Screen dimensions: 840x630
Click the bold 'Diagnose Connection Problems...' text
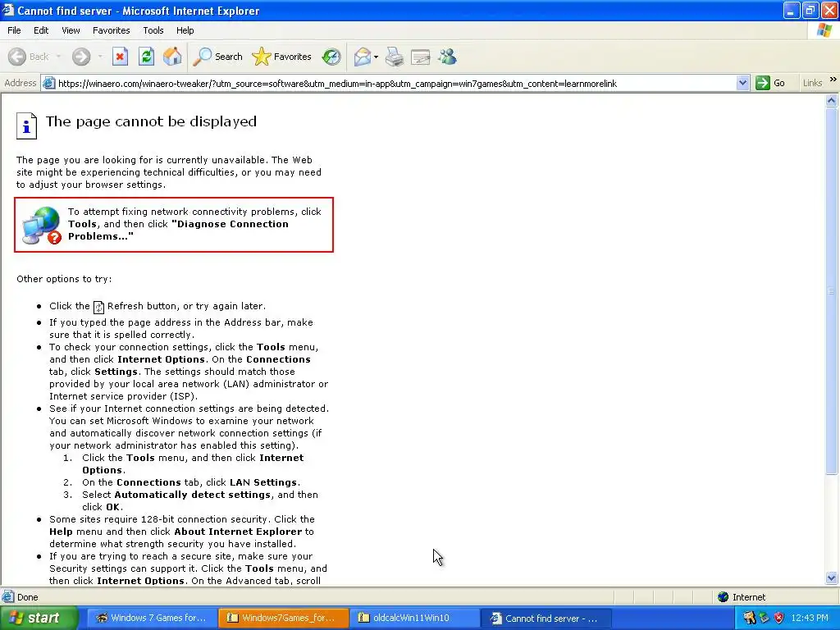click(178, 231)
